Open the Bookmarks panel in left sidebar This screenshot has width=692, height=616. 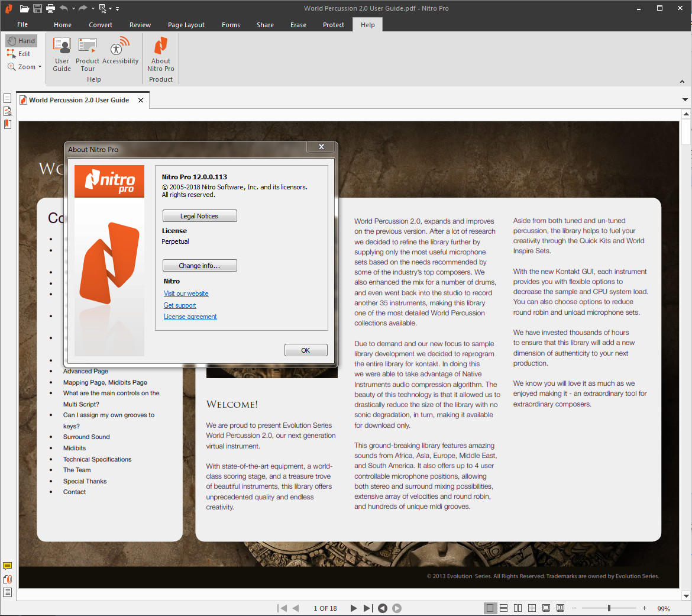point(8,124)
